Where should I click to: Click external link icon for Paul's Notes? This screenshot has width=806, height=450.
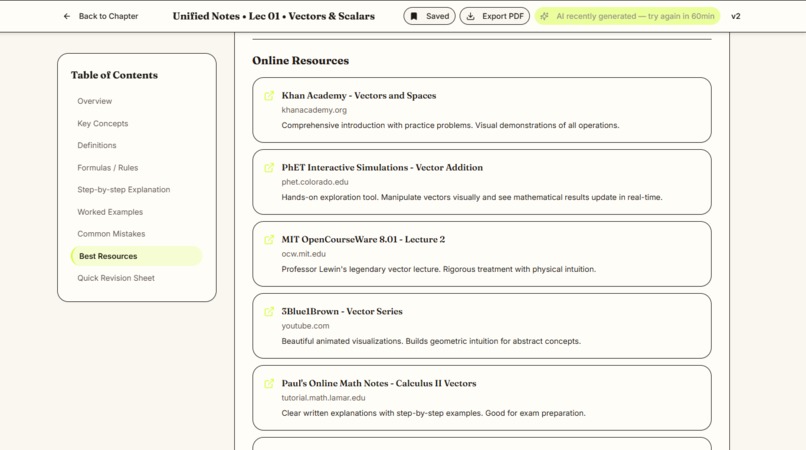tap(269, 384)
